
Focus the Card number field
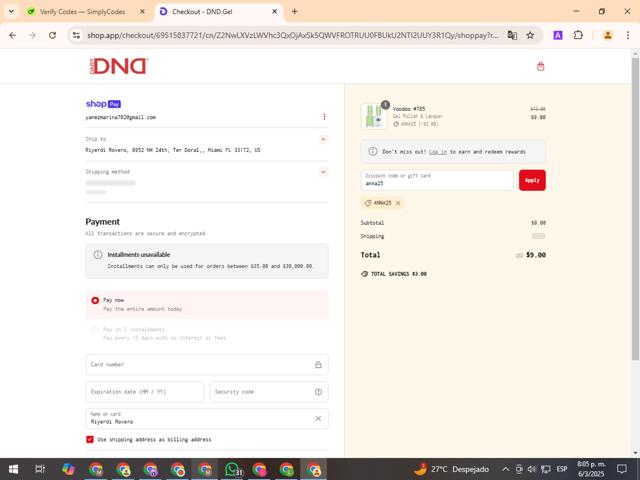point(207,364)
